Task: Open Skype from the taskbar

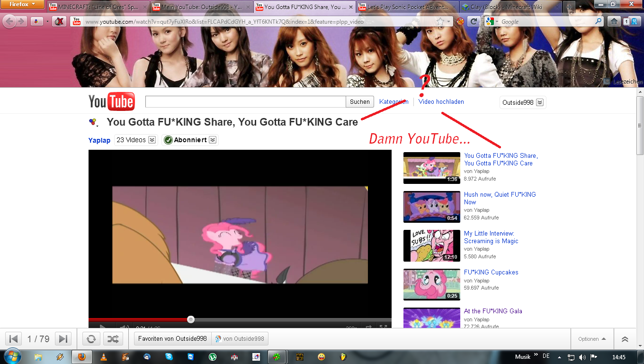Action: [169, 356]
